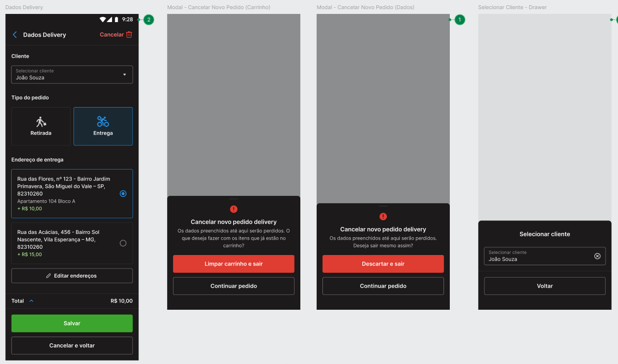Select 'Modal - Cancelar Novo Pedido (Carrinho)' frame label
This screenshot has height=364, width=618.
pos(219,7)
